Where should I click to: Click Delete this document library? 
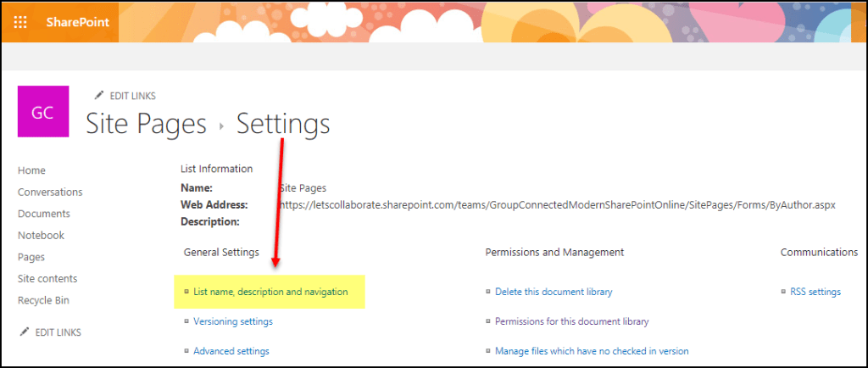[x=554, y=292]
